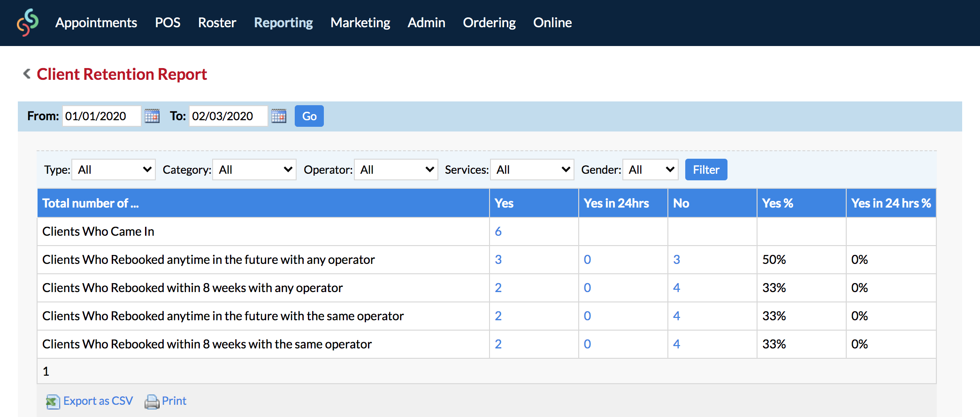
Task: Open the From date calendar picker
Action: pyautogui.click(x=152, y=116)
